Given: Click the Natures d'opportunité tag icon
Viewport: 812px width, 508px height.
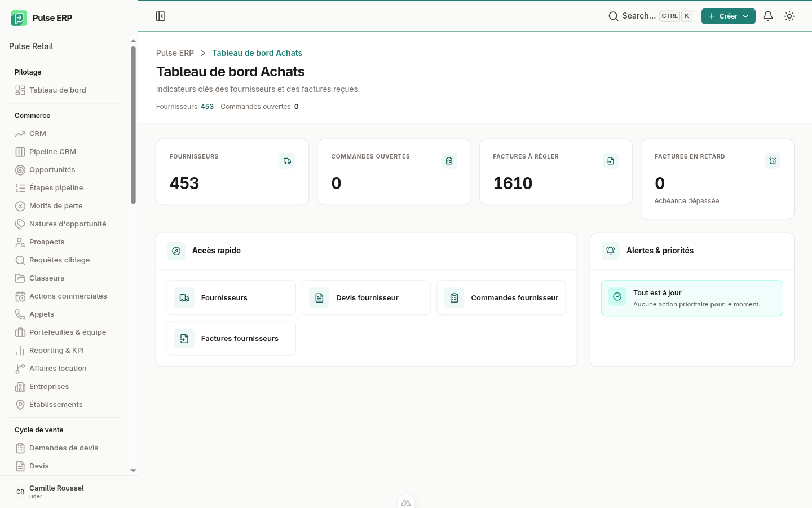Looking at the screenshot, I should point(20,224).
